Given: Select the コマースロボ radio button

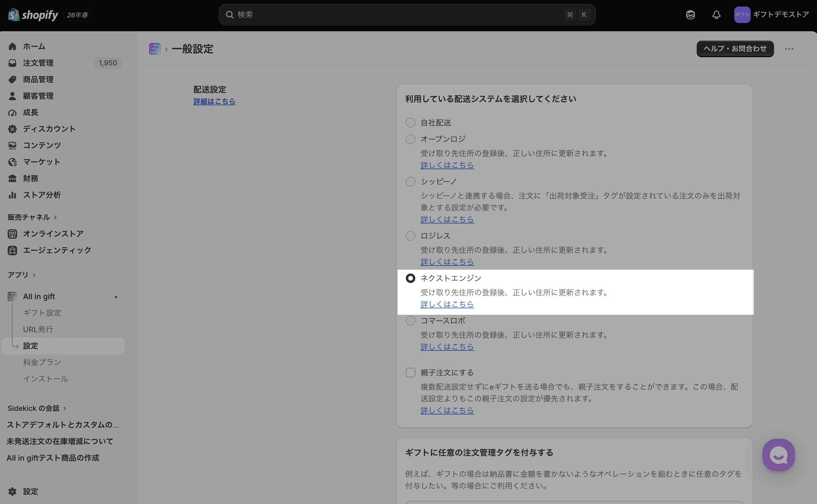Looking at the screenshot, I should pos(410,321).
